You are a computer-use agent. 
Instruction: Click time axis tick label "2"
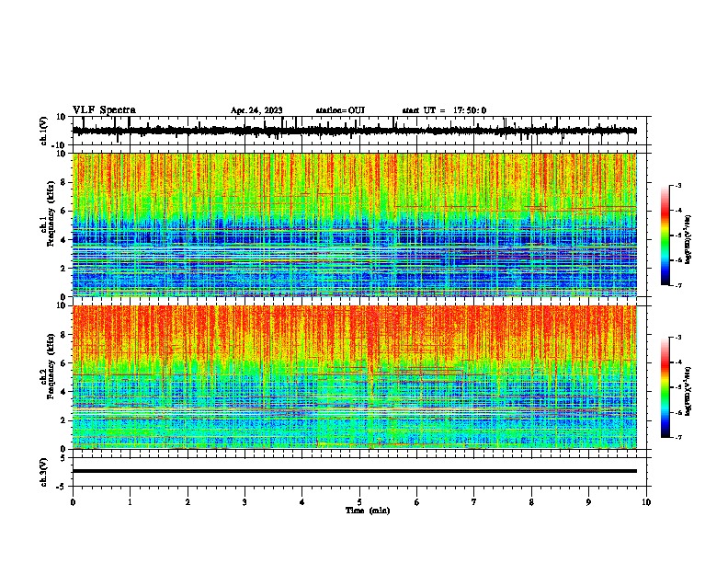pyautogui.click(x=188, y=502)
